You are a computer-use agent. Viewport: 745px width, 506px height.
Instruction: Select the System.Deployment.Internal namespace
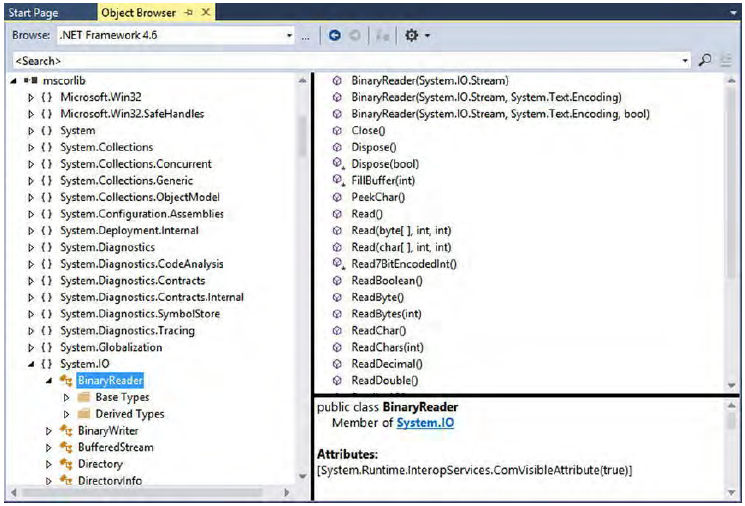(129, 230)
